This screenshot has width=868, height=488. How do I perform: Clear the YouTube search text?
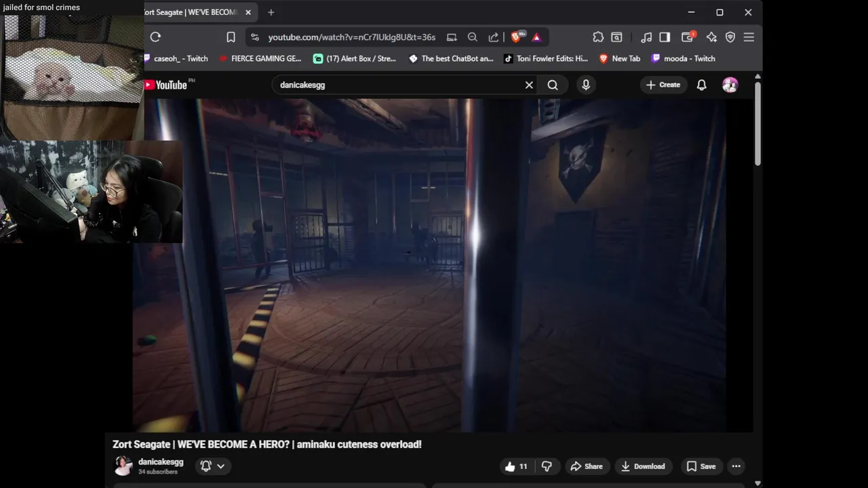coord(529,85)
